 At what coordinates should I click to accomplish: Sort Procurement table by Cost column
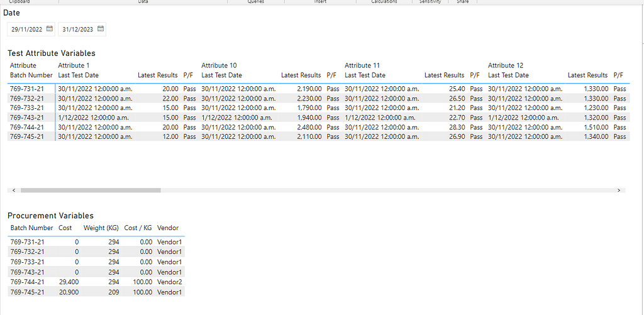[x=65, y=228]
